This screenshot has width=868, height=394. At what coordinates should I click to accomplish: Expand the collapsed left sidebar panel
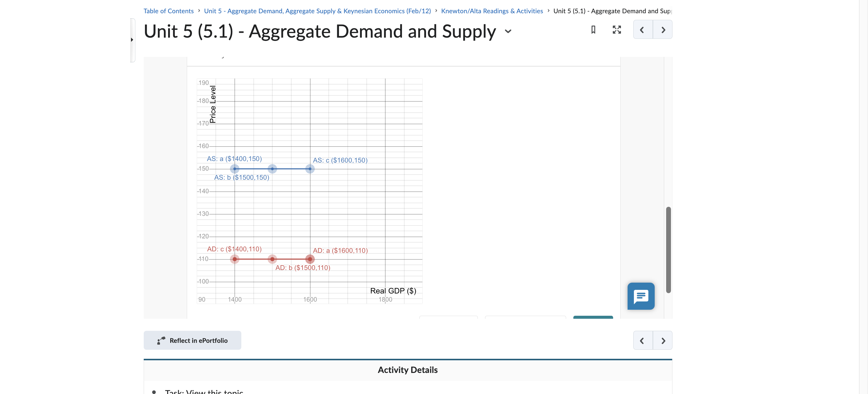pos(133,40)
